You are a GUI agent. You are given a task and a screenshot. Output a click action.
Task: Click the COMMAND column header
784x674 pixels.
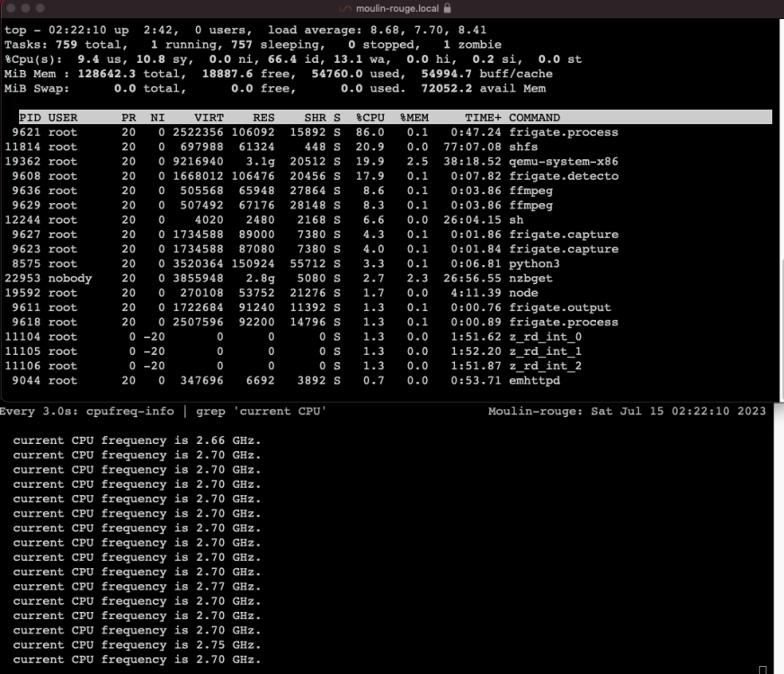pos(534,118)
